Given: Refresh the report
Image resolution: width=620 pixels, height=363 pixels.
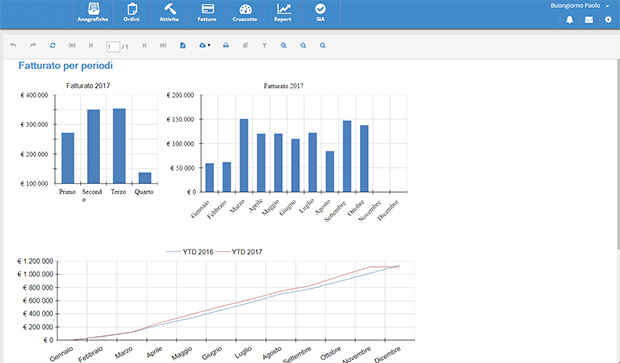Looking at the screenshot, I should [x=53, y=45].
